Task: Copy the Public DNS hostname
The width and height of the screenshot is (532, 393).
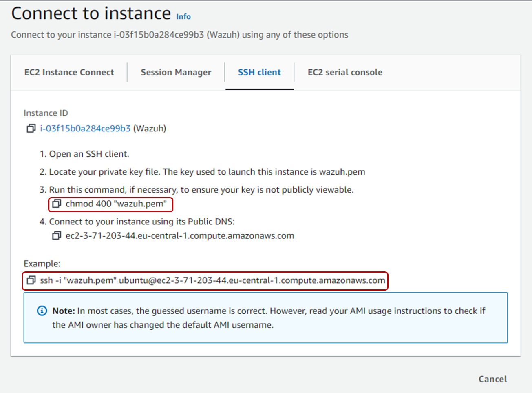Action: coord(57,236)
